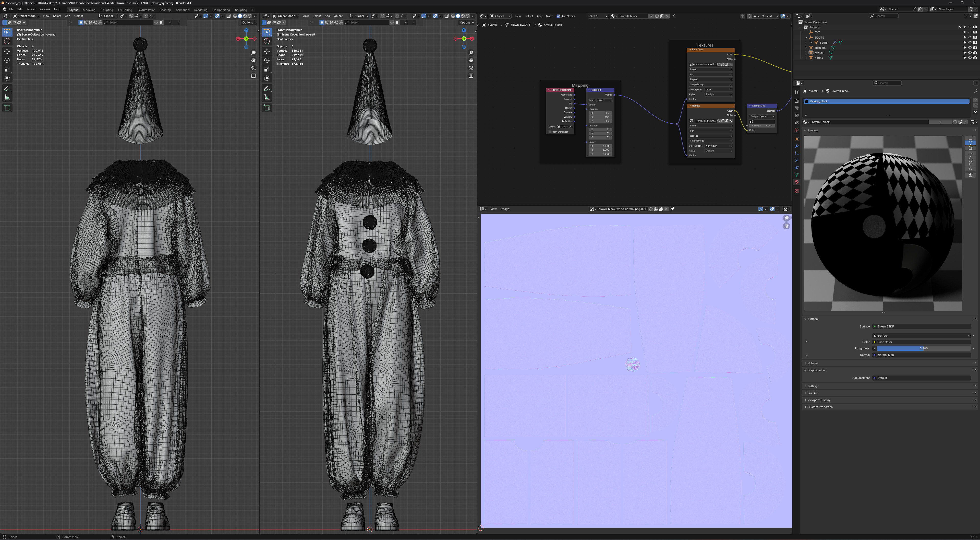Adjust Normal Map Strength 1.000 field
980x540 pixels.
[762, 126]
